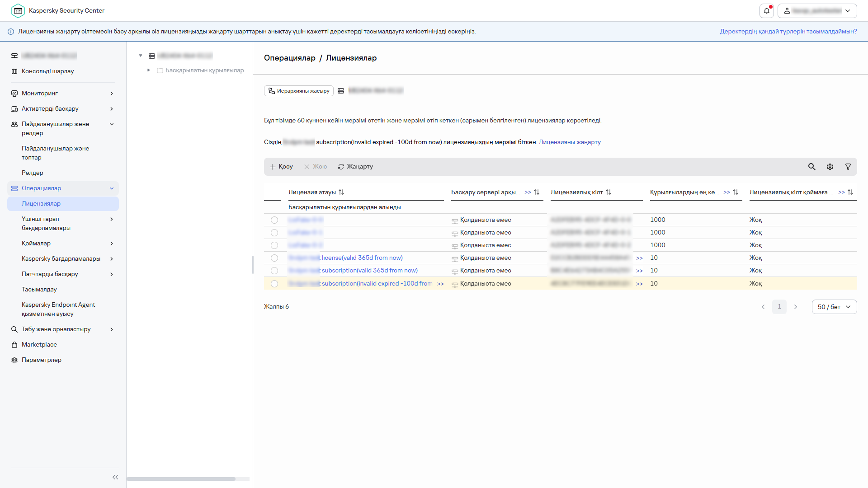Click the Жаңарту refresh icon

point(341,167)
